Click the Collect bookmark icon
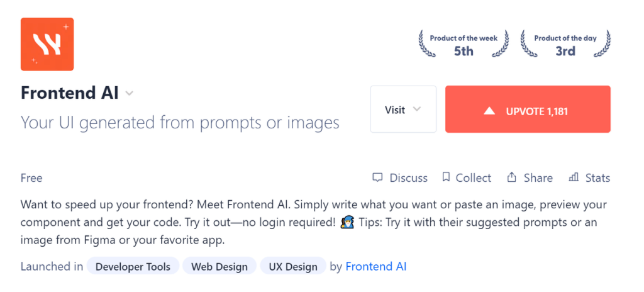The image size is (644, 292). point(446,177)
